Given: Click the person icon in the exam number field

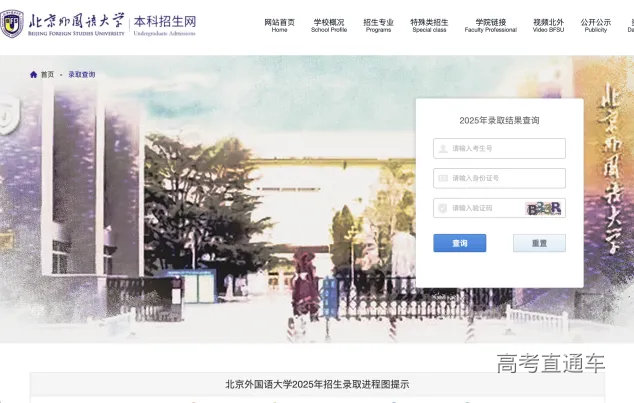Looking at the screenshot, I should tap(443, 149).
